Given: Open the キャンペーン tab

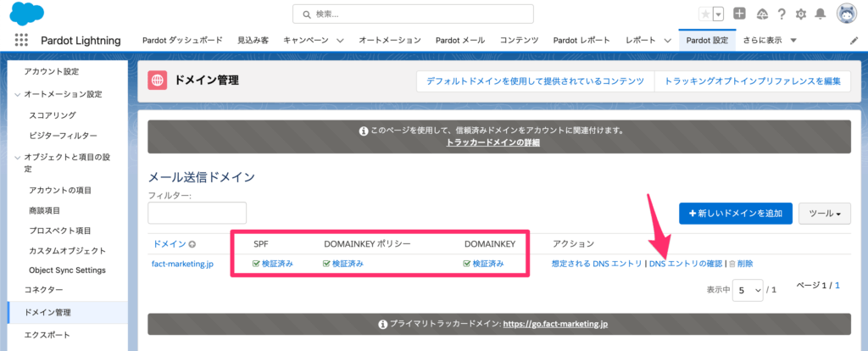Looking at the screenshot, I should pos(305,41).
